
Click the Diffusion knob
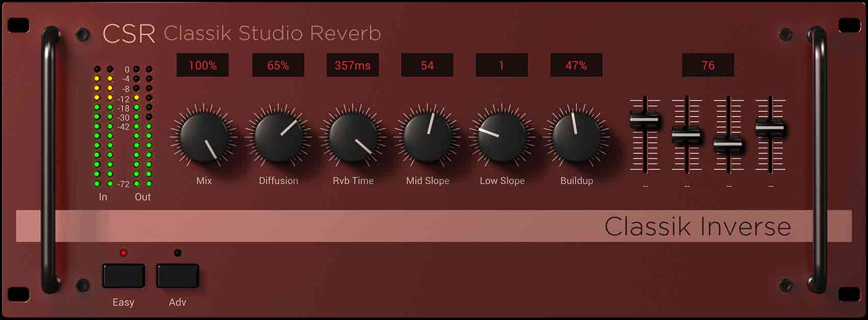pyautogui.click(x=278, y=137)
